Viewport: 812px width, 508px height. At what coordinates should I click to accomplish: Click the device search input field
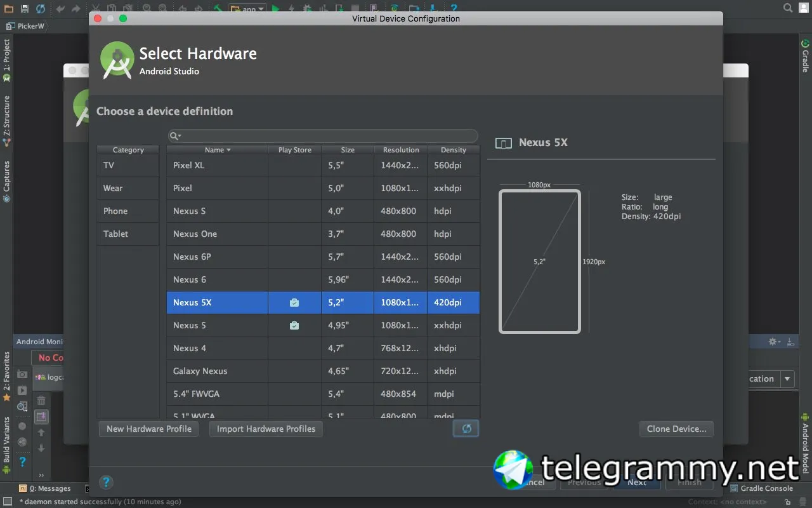[x=323, y=136]
